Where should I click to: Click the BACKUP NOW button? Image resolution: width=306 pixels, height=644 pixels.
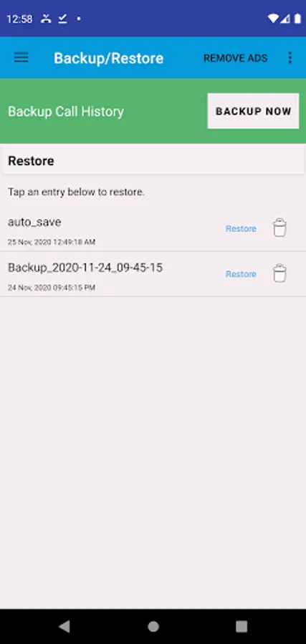click(x=254, y=111)
